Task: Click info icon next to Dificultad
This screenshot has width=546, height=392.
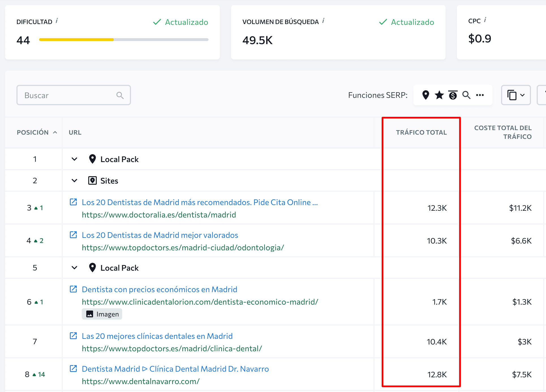Action: 57,21
